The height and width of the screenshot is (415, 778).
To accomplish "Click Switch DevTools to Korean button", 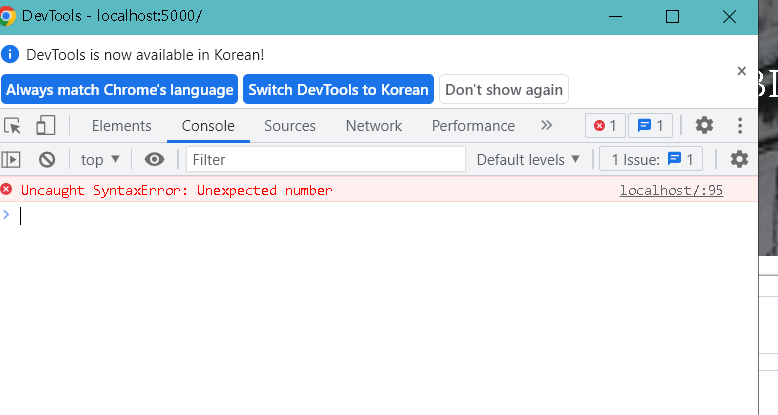I will (x=338, y=89).
